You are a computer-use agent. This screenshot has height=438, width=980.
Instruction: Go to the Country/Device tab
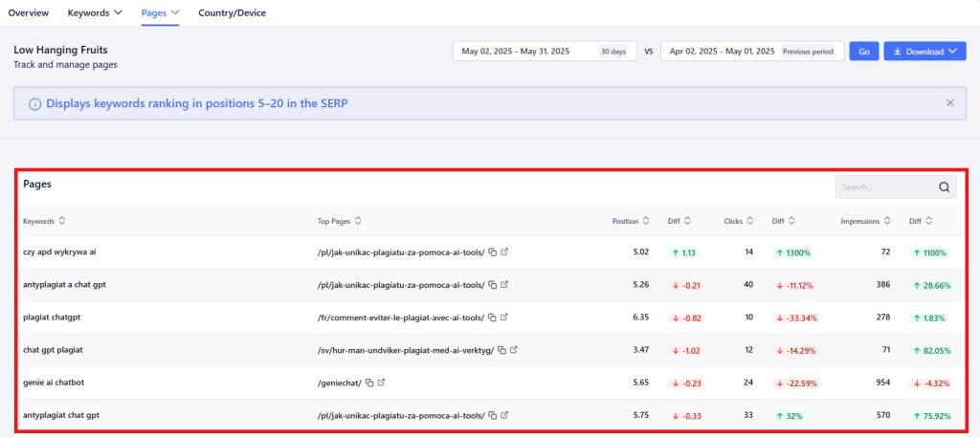click(232, 13)
